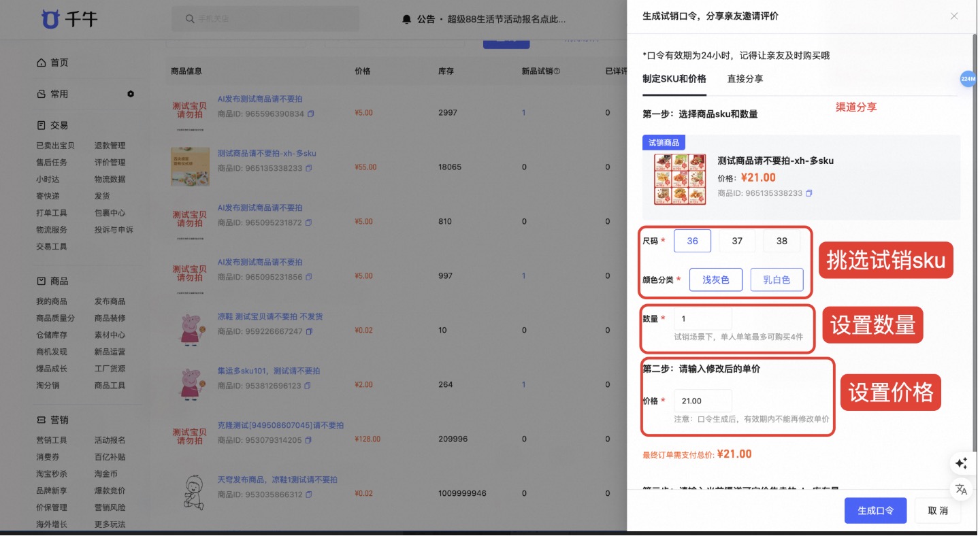The width and height of the screenshot is (980, 536).
Task: Open the 制定SKU和价格 tab
Action: tap(674, 79)
